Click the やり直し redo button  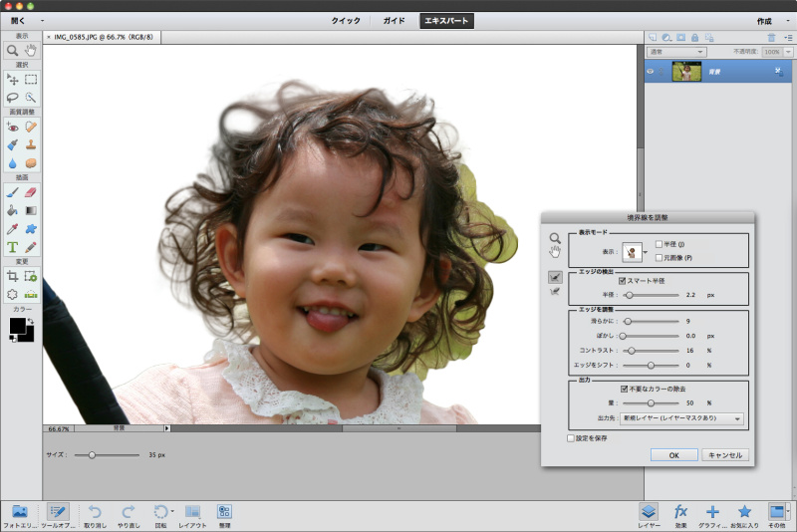[129, 516]
